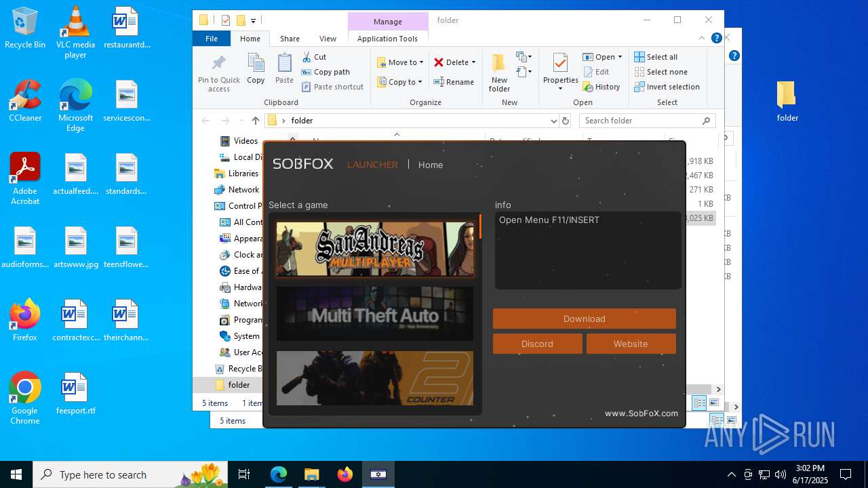
Task: Select Recycle Bin in the navigation pane
Action: coord(238,369)
